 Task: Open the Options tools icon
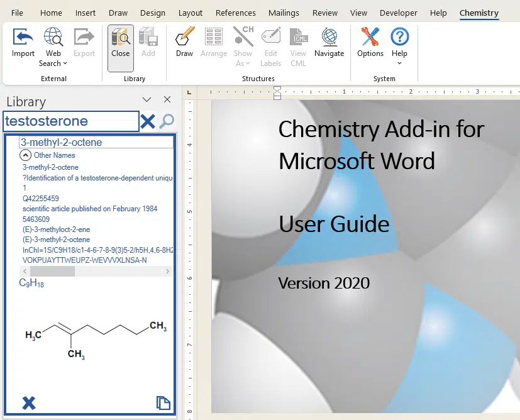pos(370,36)
